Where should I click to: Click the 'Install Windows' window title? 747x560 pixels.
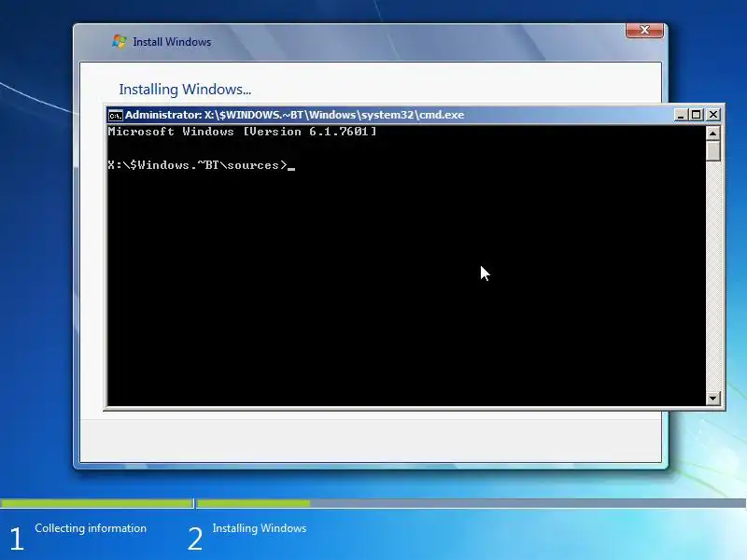172,42
